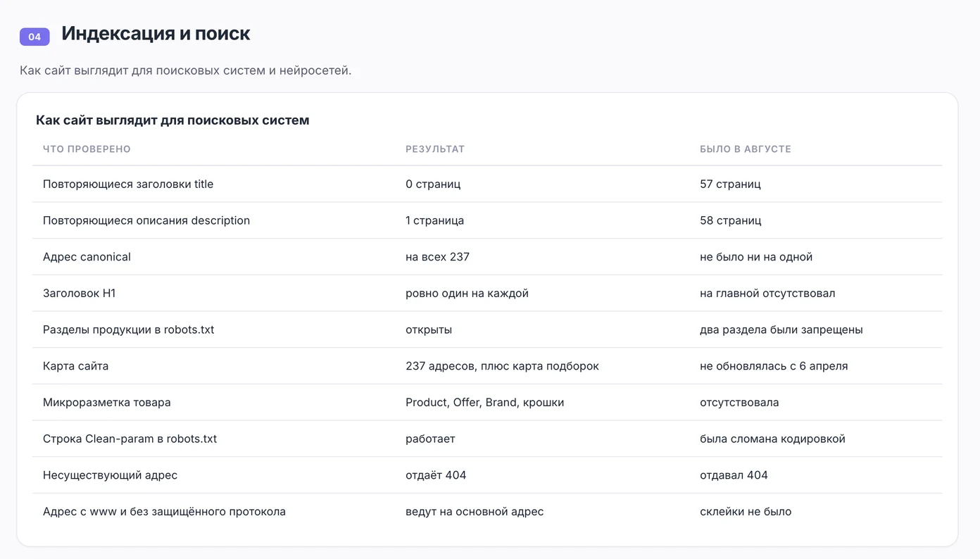
Task: Click 'ровно один на каждой' result cell
Action: point(467,294)
